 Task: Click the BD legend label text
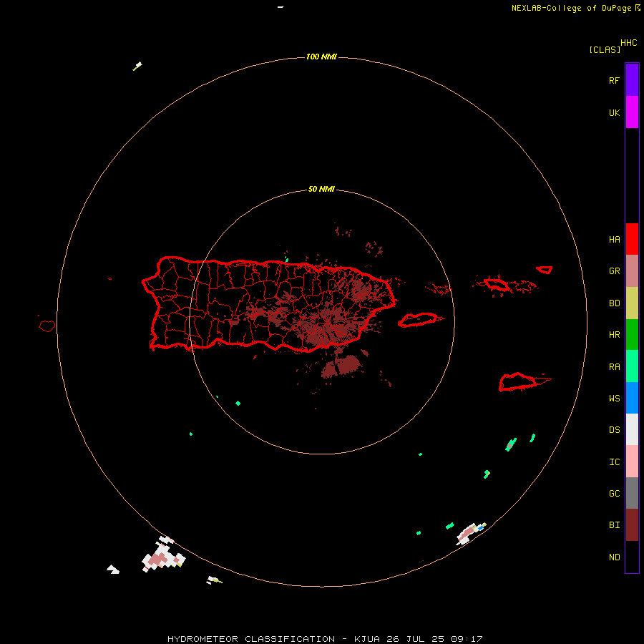tap(615, 303)
